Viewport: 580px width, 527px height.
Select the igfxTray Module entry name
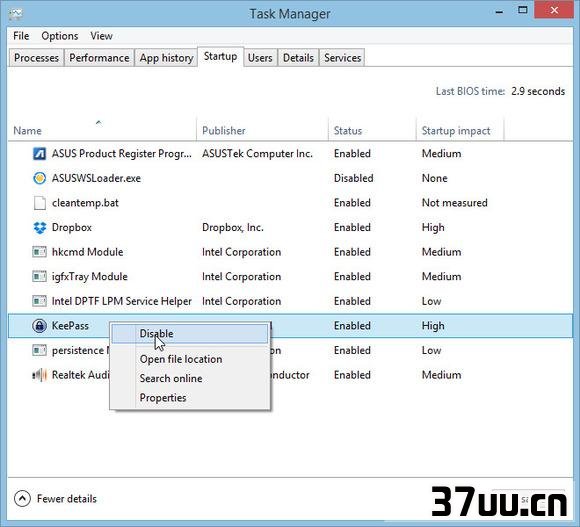[90, 277]
